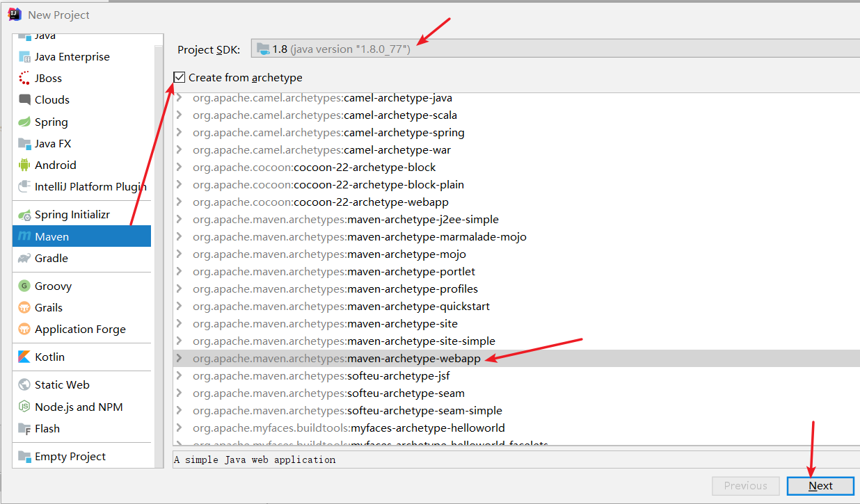Image resolution: width=860 pixels, height=504 pixels.
Task: Select the Groovy icon
Action: (x=24, y=286)
